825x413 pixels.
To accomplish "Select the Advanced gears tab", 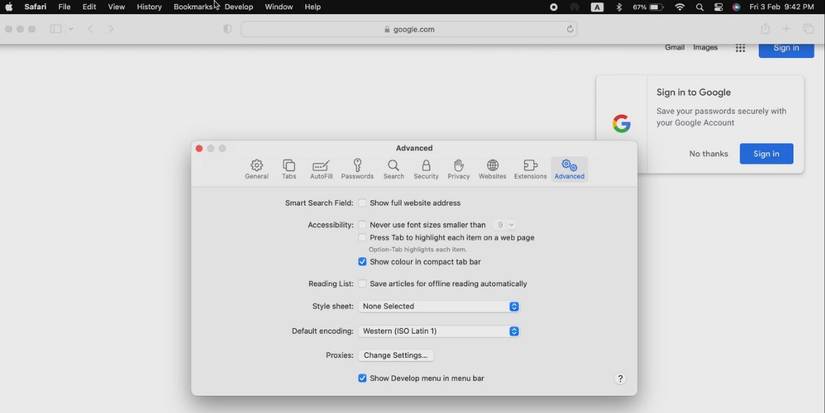I will (569, 169).
